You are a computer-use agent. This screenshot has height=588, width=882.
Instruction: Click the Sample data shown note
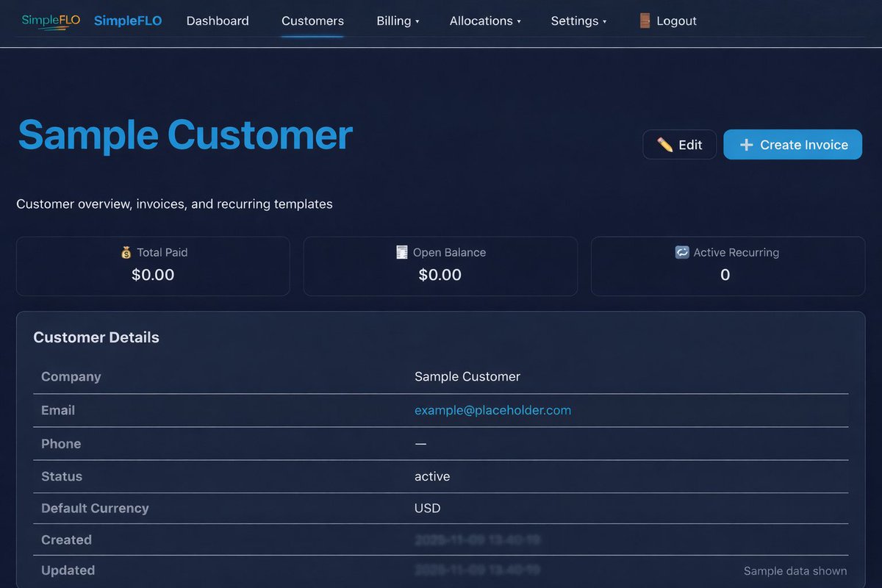(x=795, y=571)
